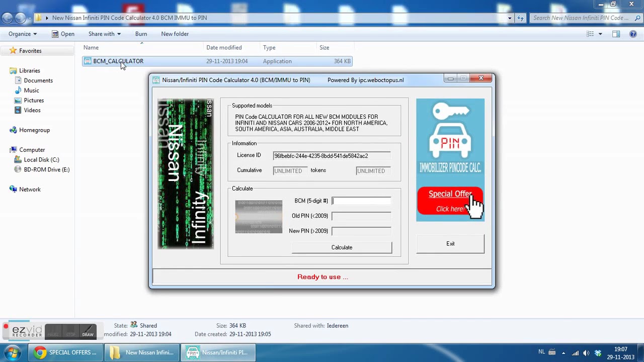Screen dimensions: 644x362
Task: Focus the BCM (5-digit #) input field
Action: click(x=361, y=201)
